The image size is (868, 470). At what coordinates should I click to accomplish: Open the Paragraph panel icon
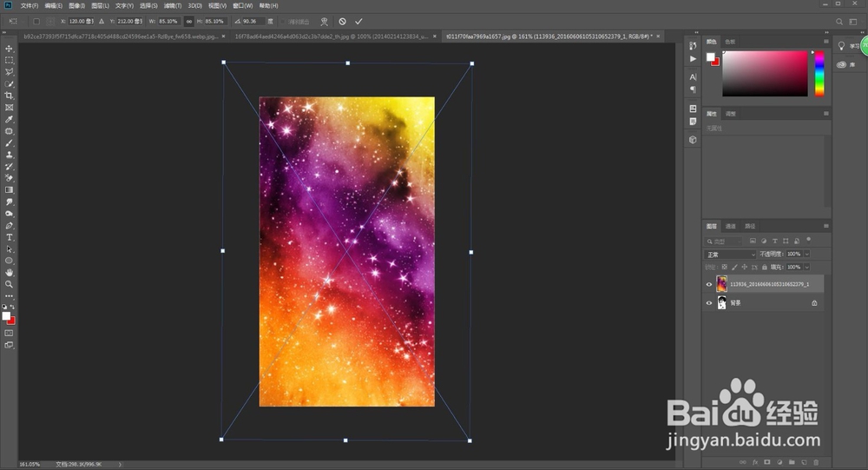[x=693, y=89]
